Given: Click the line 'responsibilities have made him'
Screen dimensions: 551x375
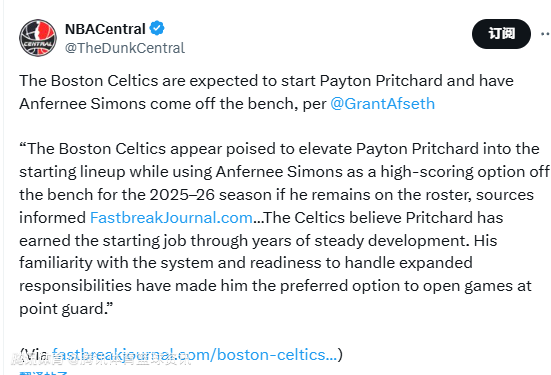Looking at the screenshot, I should (x=275, y=286).
